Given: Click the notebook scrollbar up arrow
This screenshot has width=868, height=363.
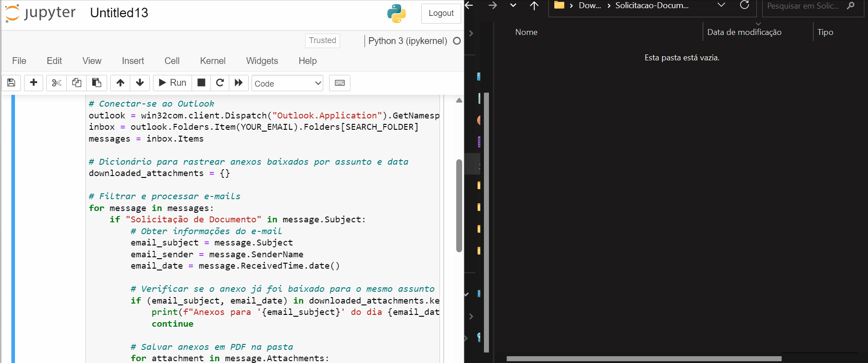Looking at the screenshot, I should [459, 100].
